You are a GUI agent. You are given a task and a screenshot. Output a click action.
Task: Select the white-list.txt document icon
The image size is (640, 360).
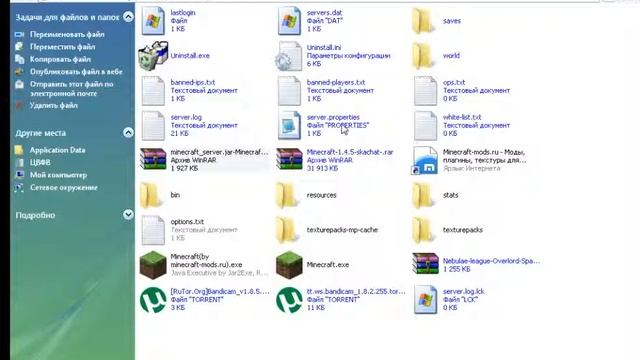(425, 126)
